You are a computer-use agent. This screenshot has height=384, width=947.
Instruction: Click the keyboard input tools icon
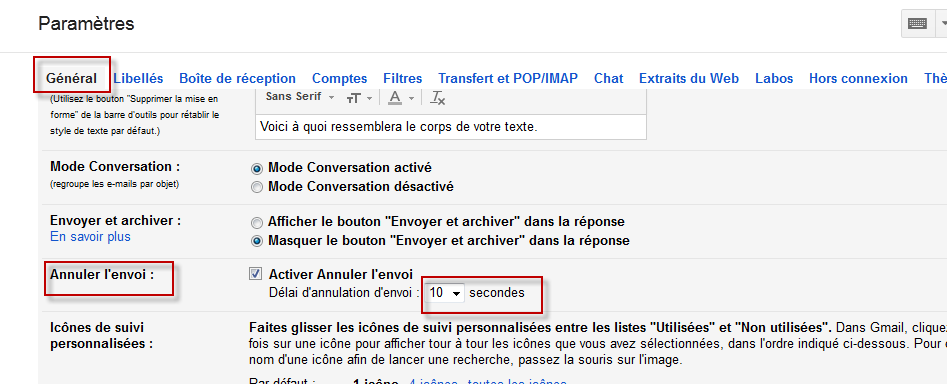tap(917, 24)
